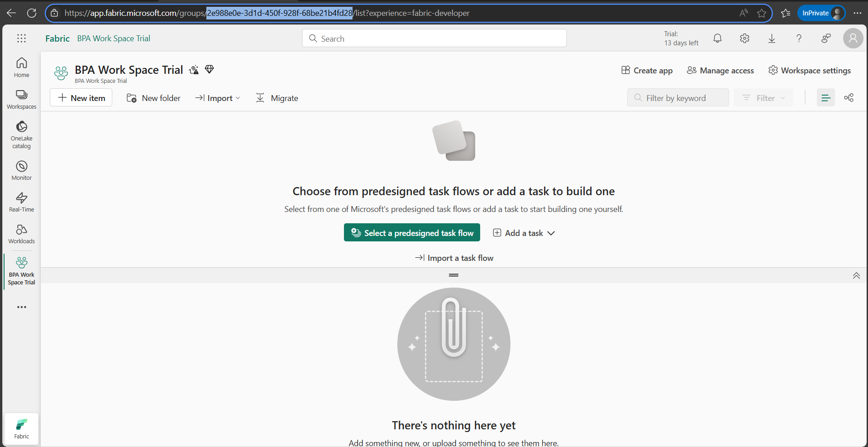Open Real-Time hub in sidebar
The image size is (868, 447).
click(21, 202)
